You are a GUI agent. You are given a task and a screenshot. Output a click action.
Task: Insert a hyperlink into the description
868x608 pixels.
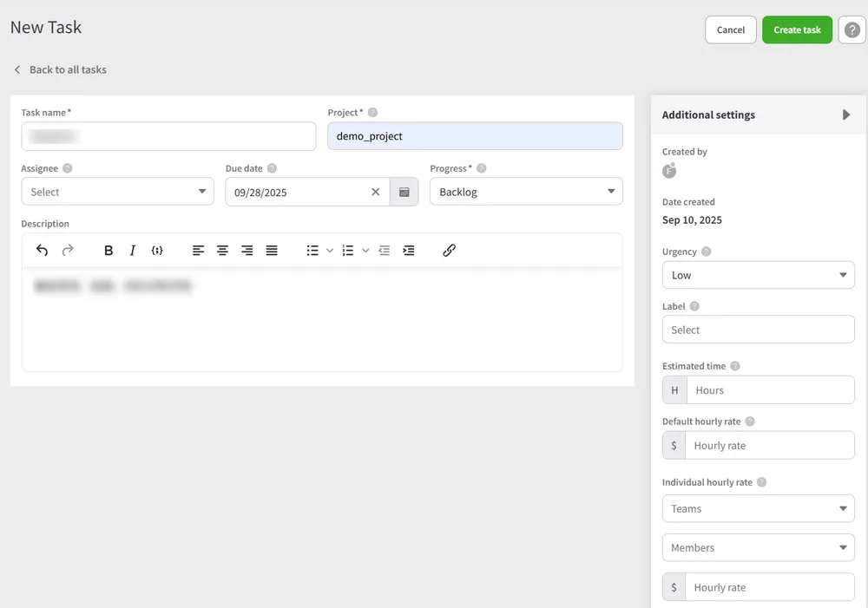(449, 250)
